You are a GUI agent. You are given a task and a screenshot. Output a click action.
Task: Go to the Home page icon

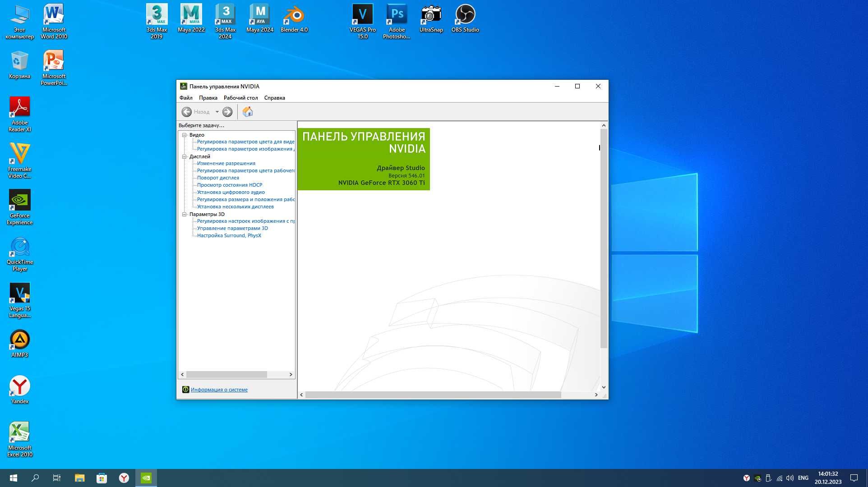click(x=248, y=112)
